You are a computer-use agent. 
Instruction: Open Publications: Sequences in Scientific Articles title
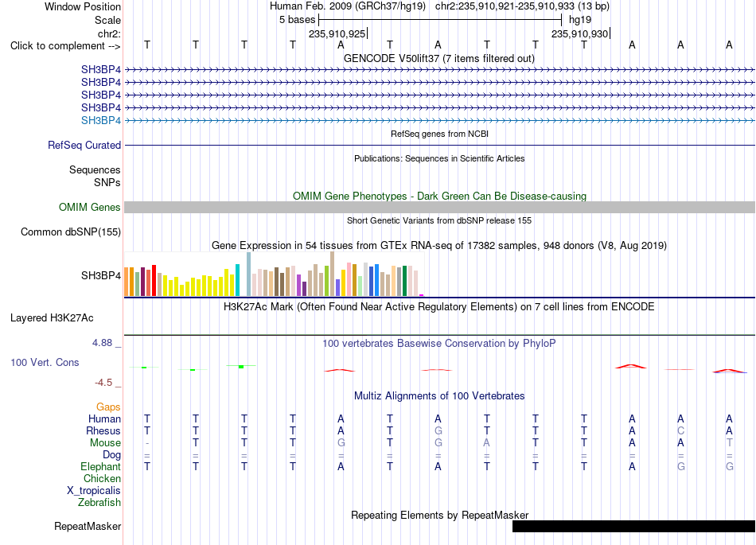click(439, 158)
